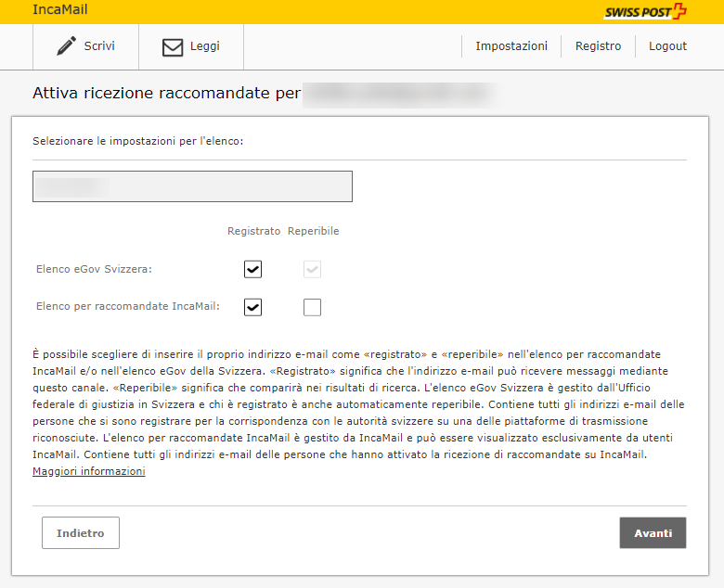Click the Elenco eGov Svizzera label

[94, 269]
